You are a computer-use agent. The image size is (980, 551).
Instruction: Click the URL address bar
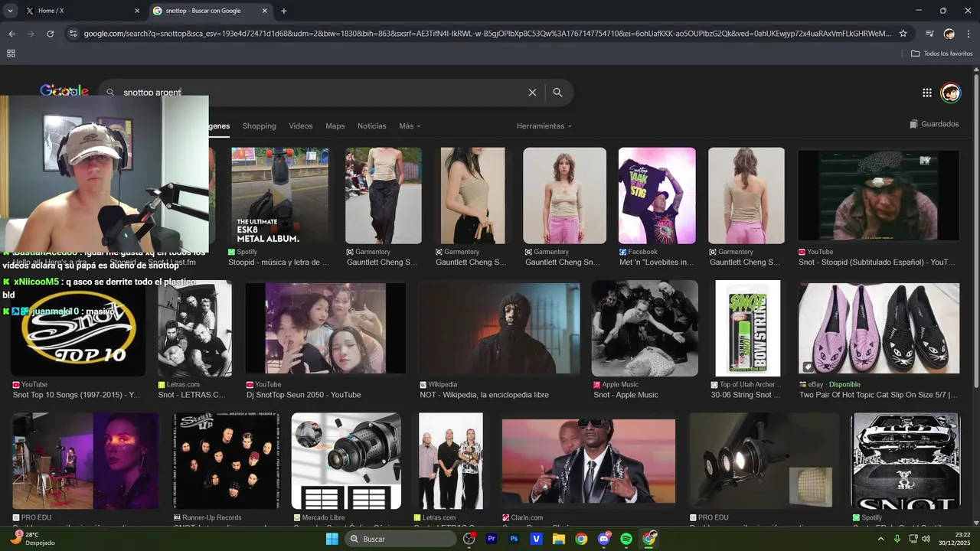(487, 34)
